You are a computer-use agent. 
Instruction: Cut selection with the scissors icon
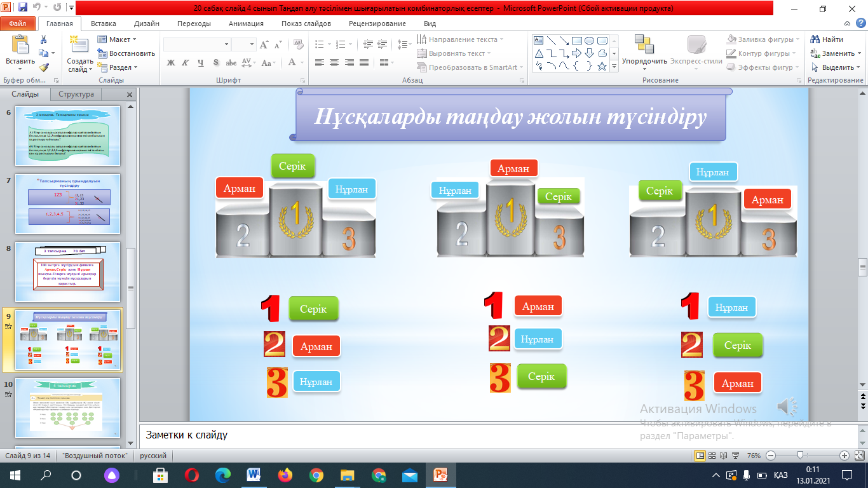point(44,39)
